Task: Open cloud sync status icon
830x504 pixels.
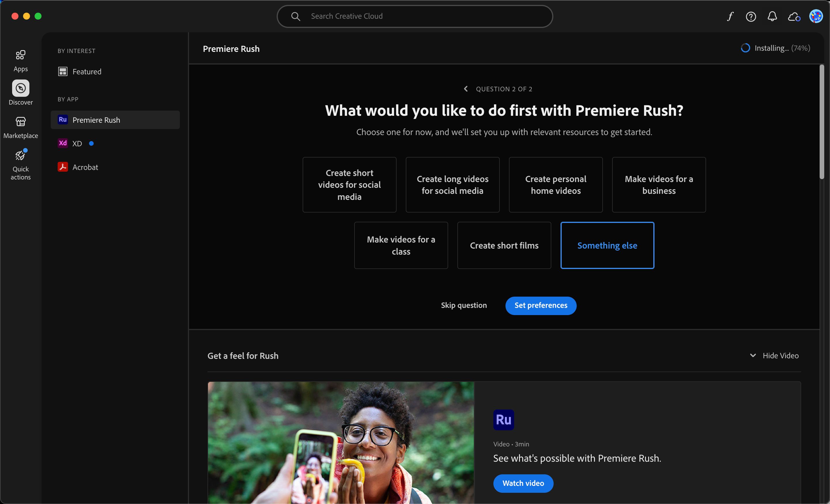Action: coord(794,16)
